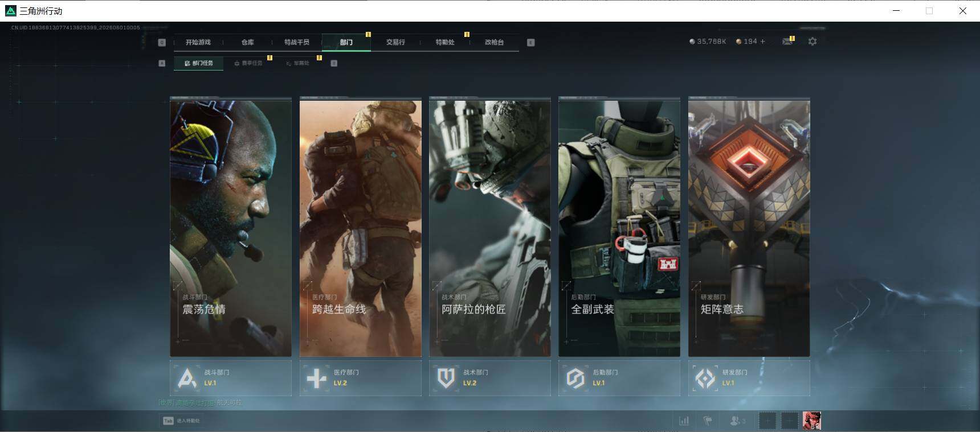Select the 部门任务 sub-tab

(x=198, y=63)
